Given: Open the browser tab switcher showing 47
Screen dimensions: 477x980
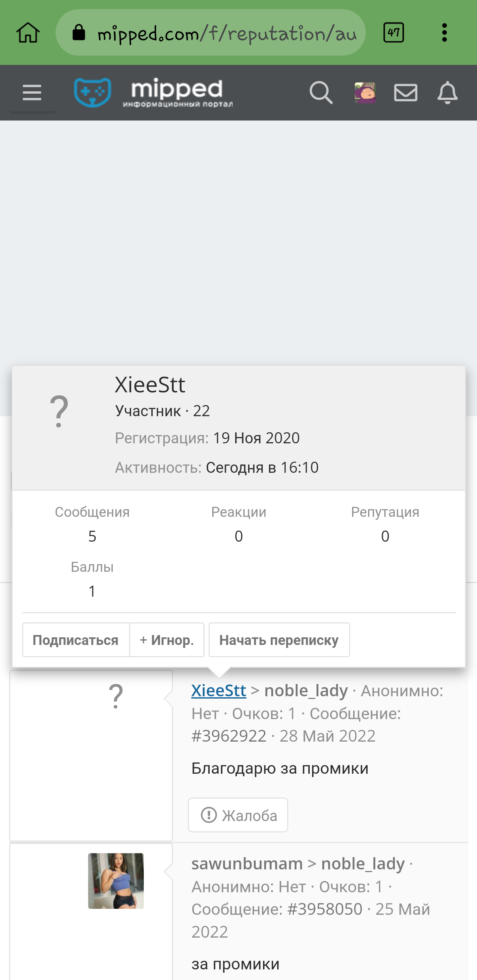Looking at the screenshot, I should point(394,33).
